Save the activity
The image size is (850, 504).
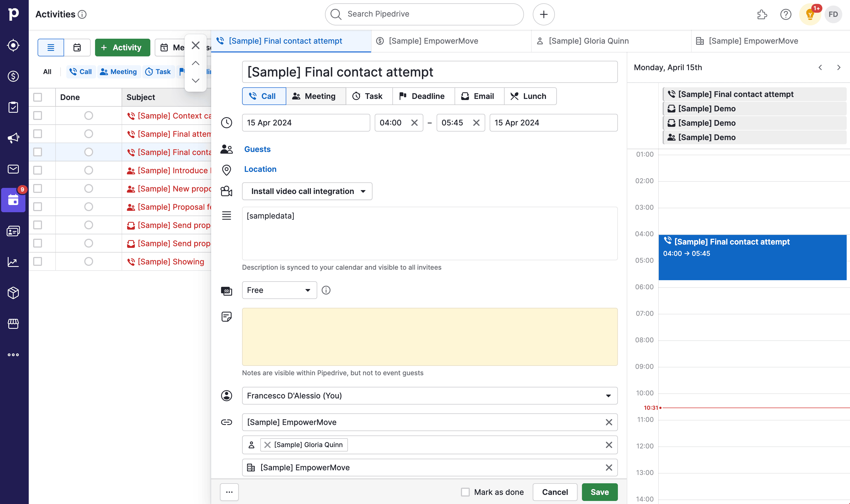tap(599, 492)
